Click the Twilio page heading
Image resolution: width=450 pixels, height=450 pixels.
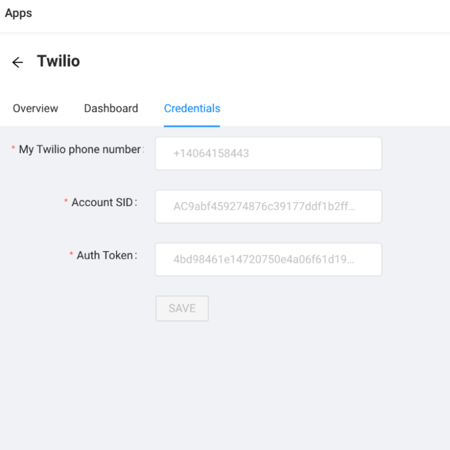pos(59,61)
